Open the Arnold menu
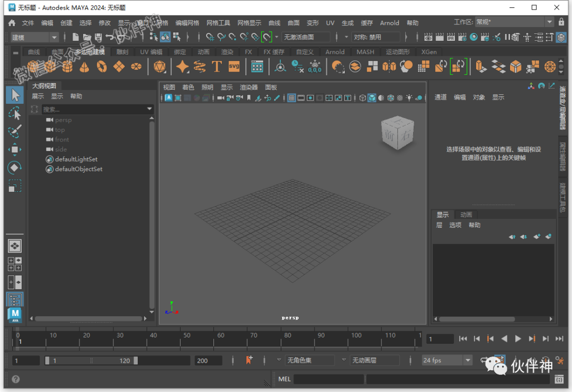 [x=389, y=23]
